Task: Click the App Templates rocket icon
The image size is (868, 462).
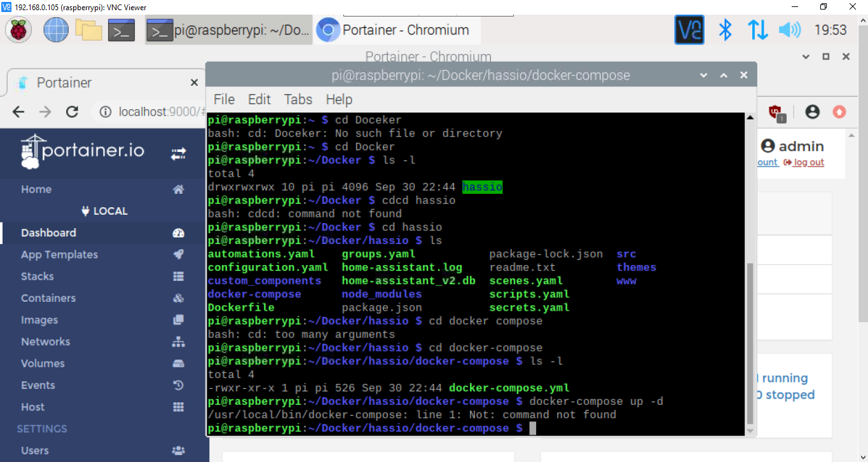Action: pyautogui.click(x=179, y=254)
